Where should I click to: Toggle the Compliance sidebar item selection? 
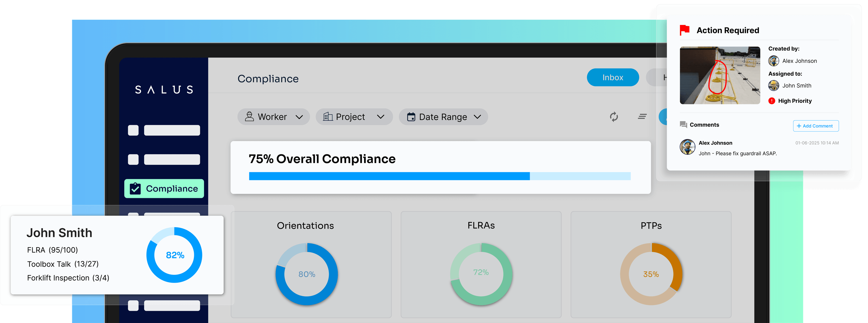[x=164, y=189]
